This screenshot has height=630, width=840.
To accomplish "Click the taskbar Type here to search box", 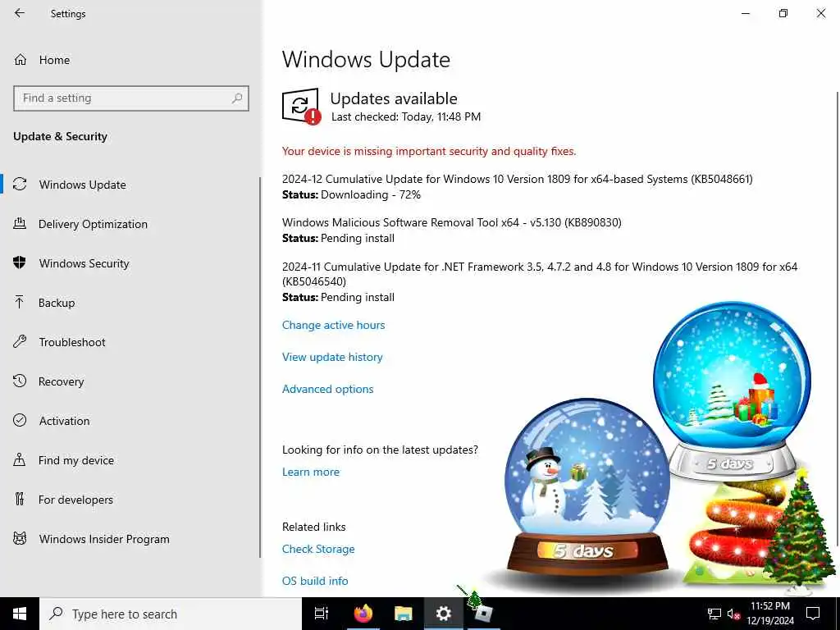I will tap(171, 614).
